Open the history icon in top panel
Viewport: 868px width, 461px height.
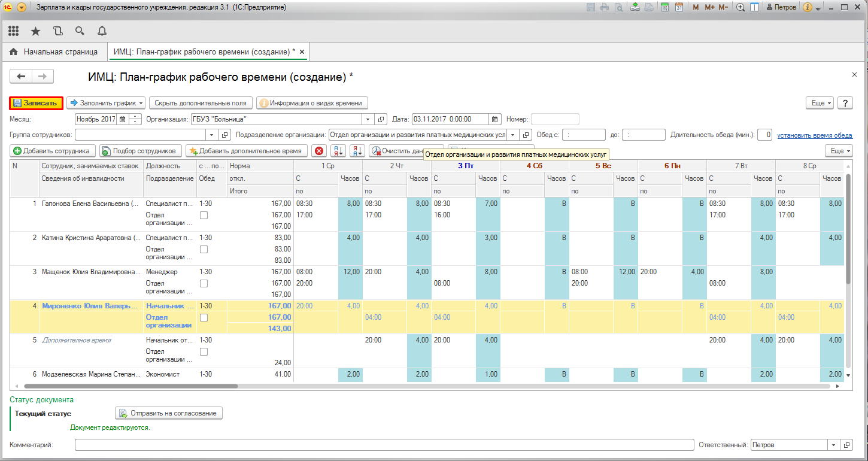point(57,31)
